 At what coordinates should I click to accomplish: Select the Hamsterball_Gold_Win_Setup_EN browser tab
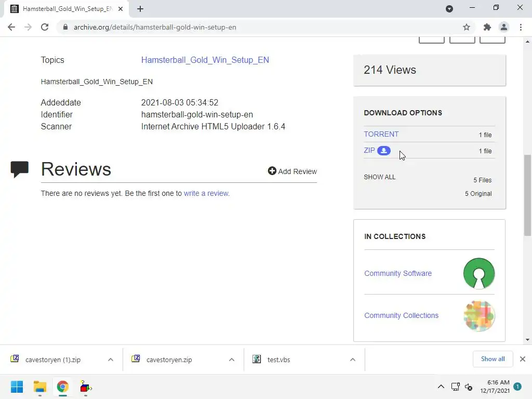pyautogui.click(x=66, y=9)
